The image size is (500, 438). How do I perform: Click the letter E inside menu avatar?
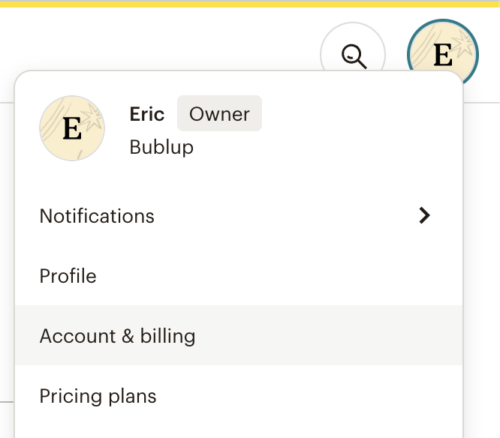coord(72,128)
